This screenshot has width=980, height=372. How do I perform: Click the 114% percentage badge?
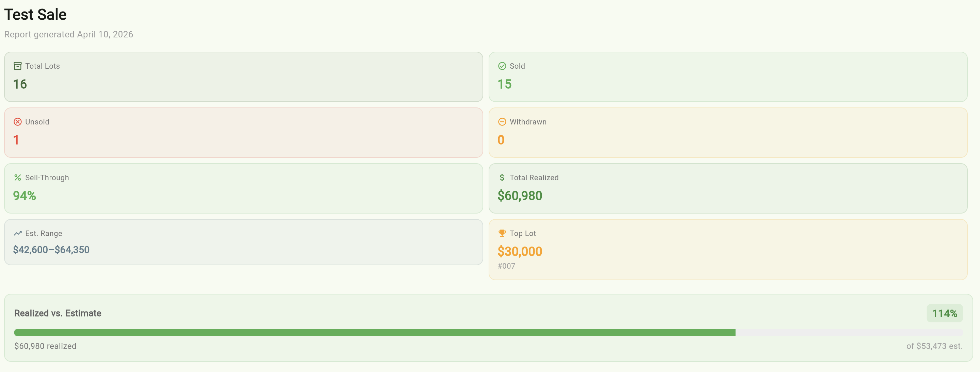tap(944, 314)
